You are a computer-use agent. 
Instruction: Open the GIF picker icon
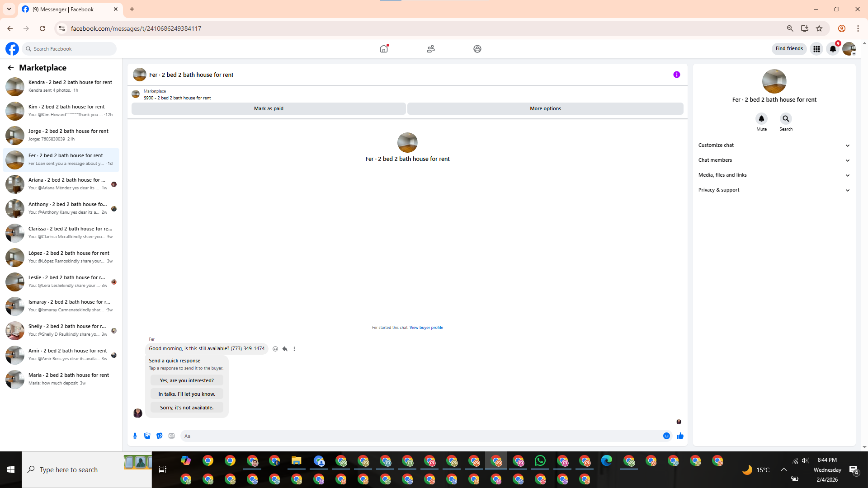171,436
